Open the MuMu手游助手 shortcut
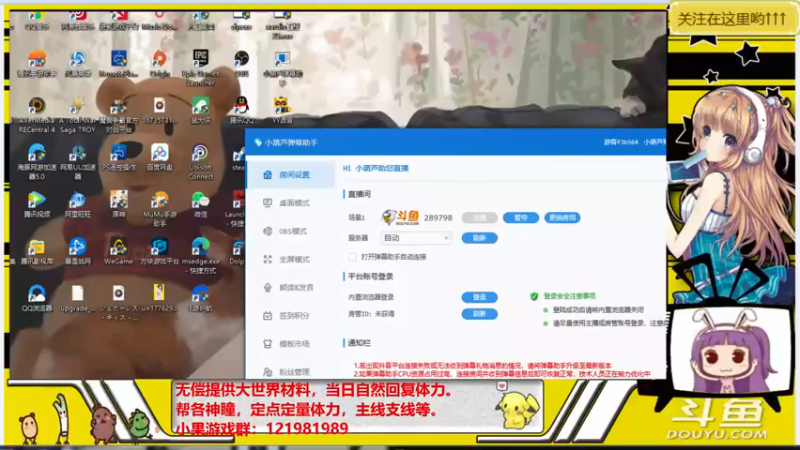 [159, 209]
